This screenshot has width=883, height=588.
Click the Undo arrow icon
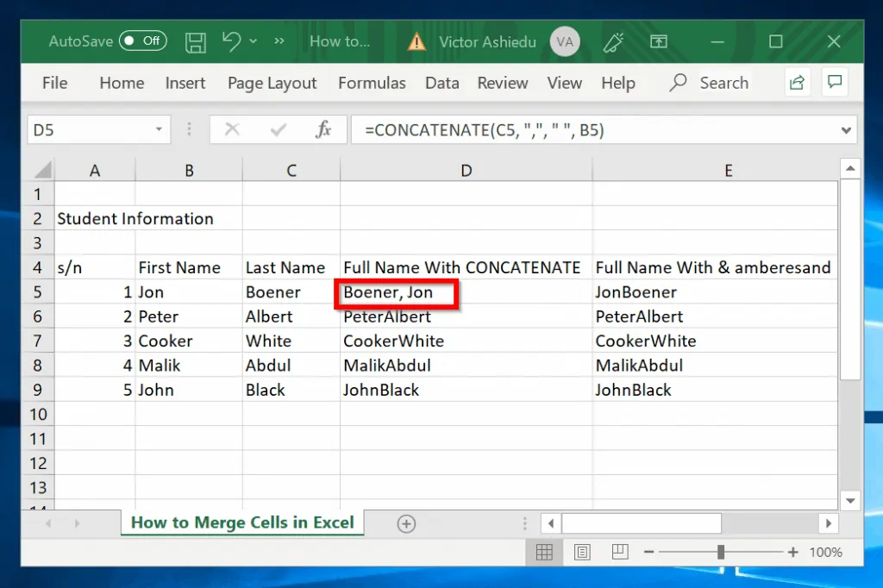coord(231,41)
